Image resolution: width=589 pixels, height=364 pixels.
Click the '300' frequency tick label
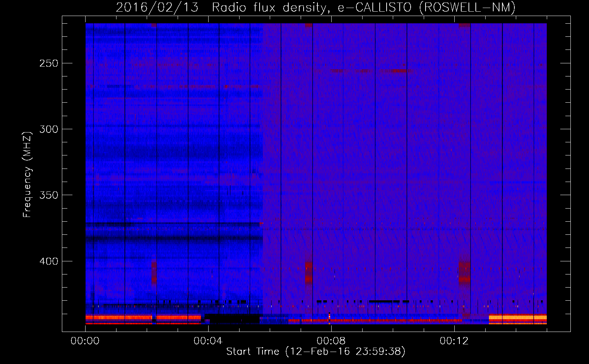49,129
